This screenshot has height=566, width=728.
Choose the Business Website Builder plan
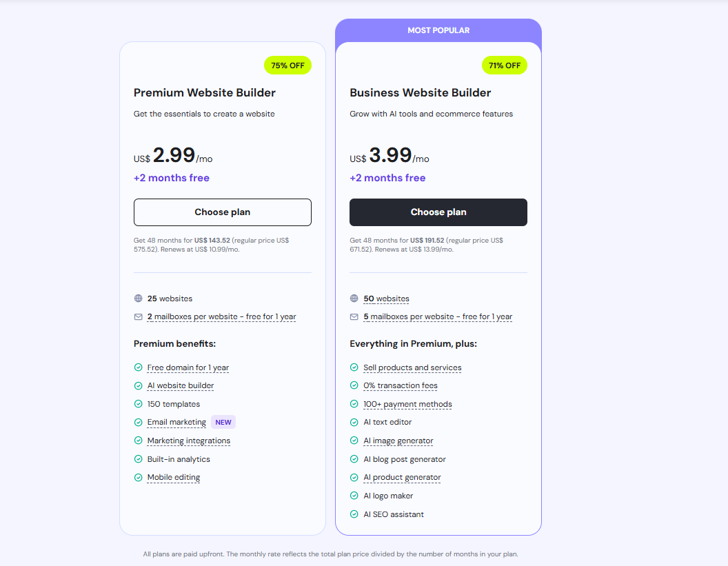[438, 212]
